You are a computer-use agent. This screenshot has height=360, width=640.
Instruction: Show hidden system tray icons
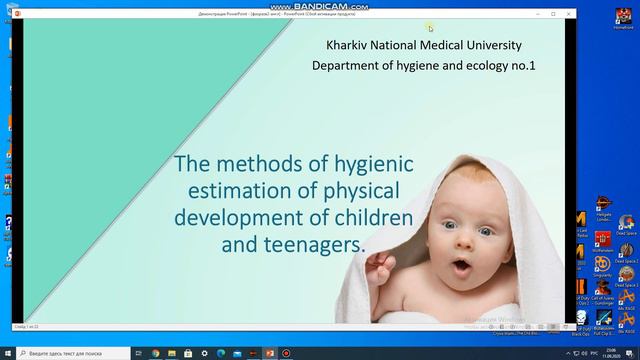pos(568,353)
